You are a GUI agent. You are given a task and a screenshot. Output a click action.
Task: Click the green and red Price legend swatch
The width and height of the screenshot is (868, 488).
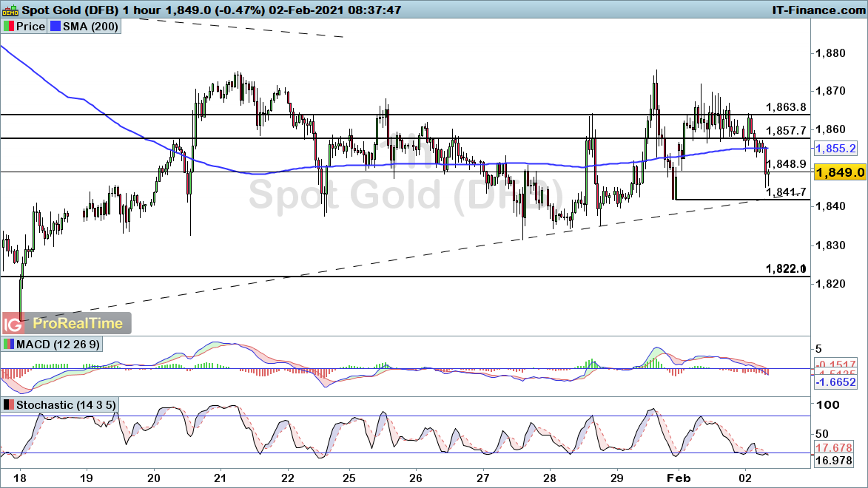8,27
